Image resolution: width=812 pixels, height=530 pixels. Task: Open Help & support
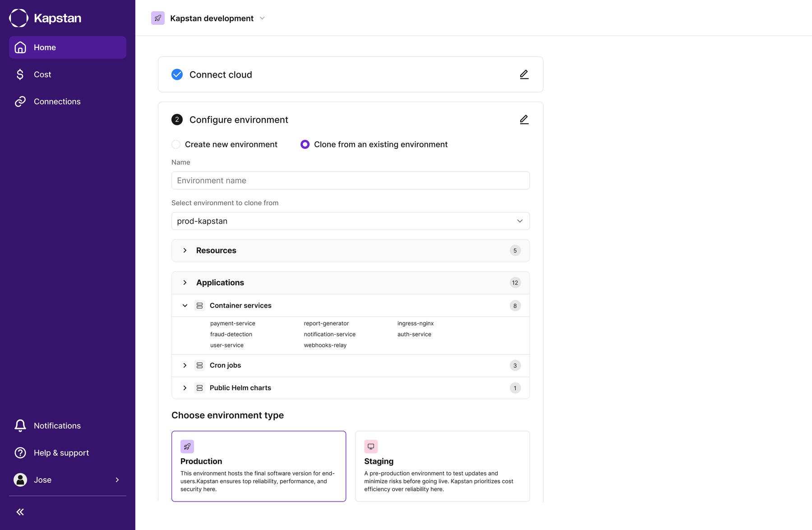click(68, 453)
